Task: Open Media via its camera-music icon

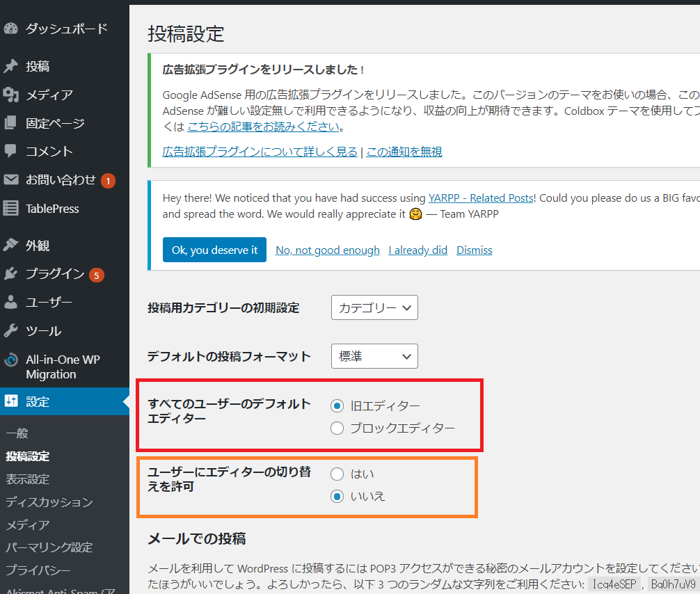Action: click(x=11, y=95)
